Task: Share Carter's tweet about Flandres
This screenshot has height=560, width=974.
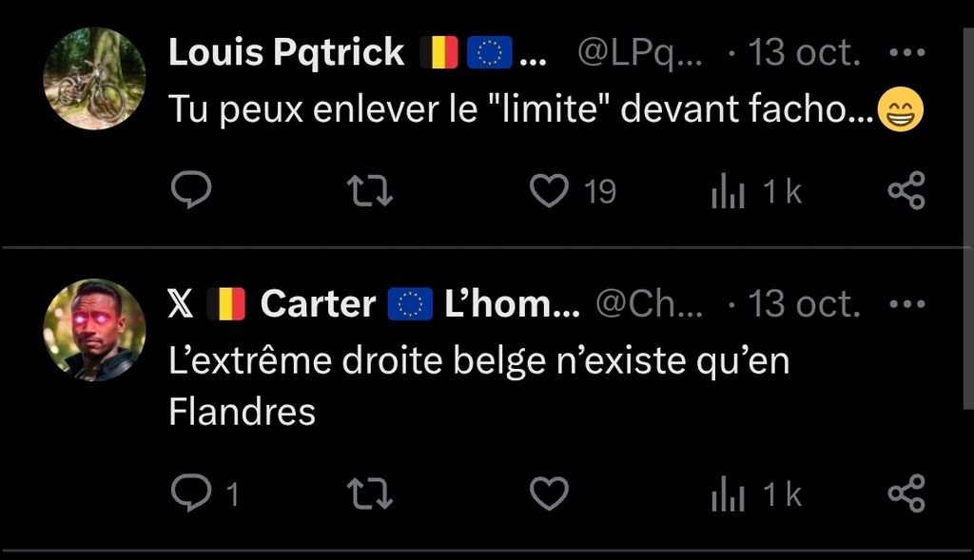Action: point(906,493)
